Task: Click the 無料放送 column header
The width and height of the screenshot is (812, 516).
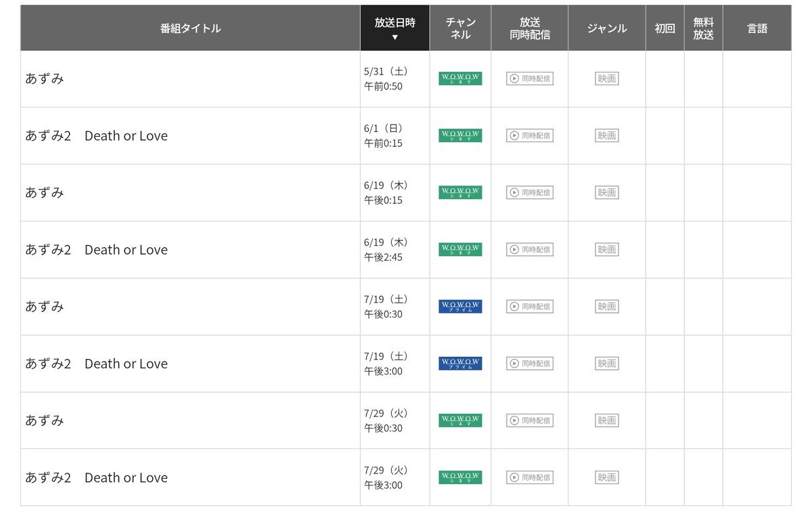Action: [x=704, y=28]
